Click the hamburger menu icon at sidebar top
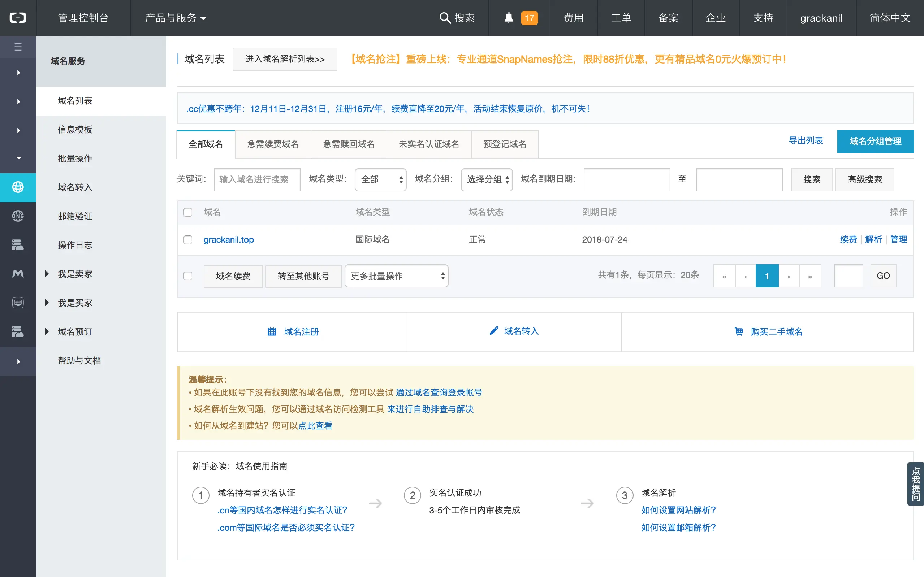Screen dimensions: 924x577 tap(18, 47)
